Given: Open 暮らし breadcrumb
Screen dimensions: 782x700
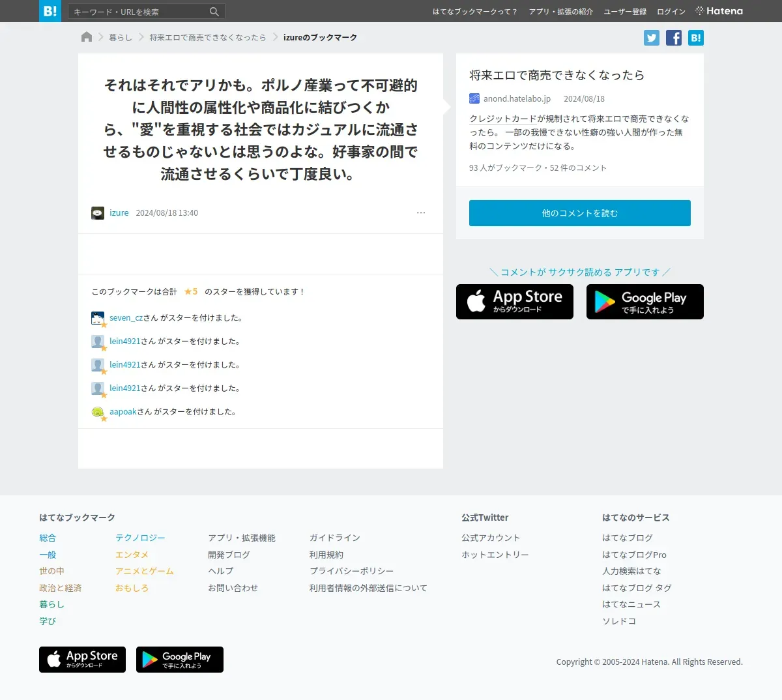Looking at the screenshot, I should coord(121,38).
